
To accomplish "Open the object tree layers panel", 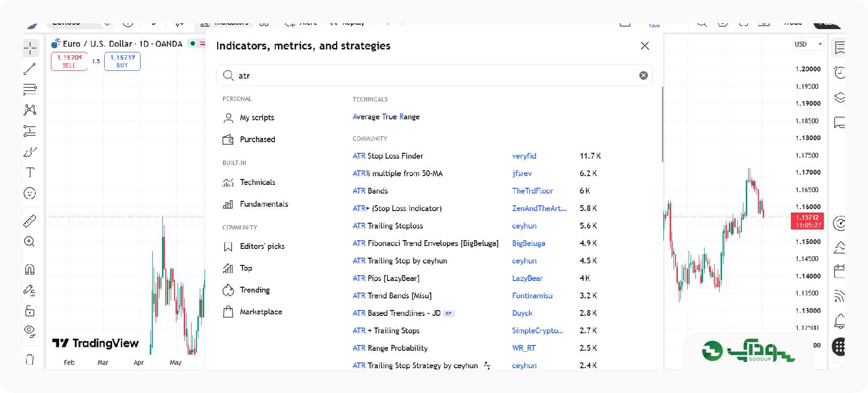I will [840, 98].
